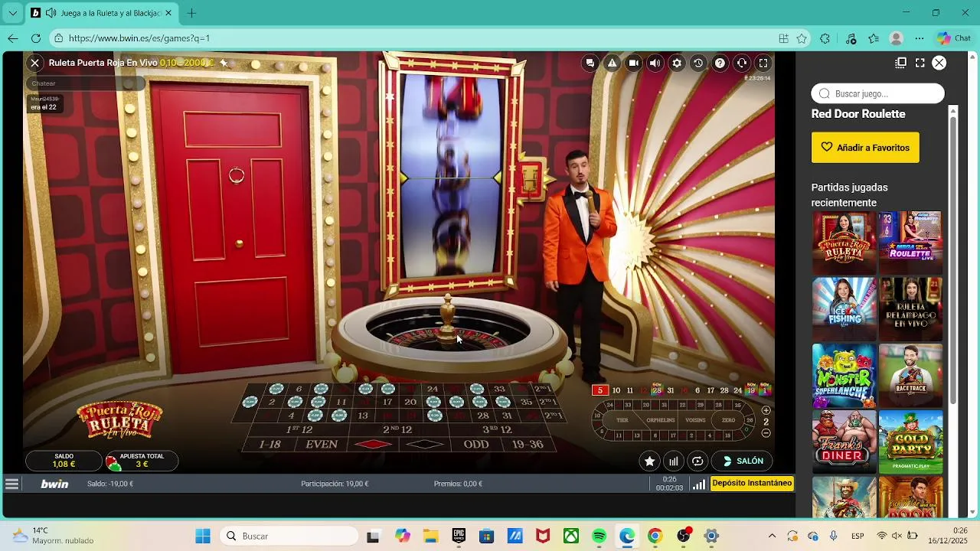Image resolution: width=980 pixels, height=551 pixels.
Task: Bet on 1st 12 dozen
Action: click(x=299, y=430)
